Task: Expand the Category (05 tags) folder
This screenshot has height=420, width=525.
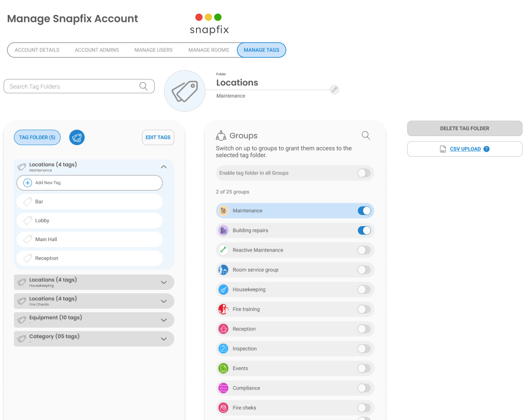Action: tap(164, 339)
